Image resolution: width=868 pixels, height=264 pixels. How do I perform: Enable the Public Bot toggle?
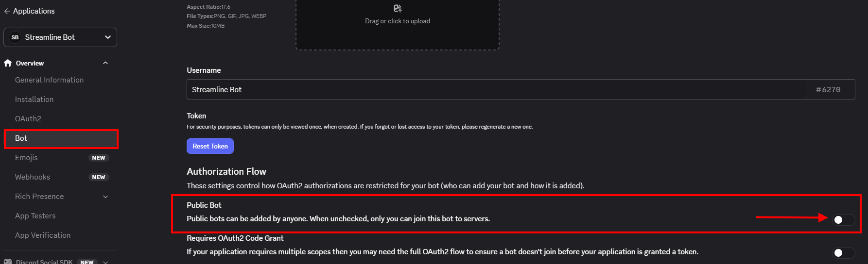tap(843, 220)
